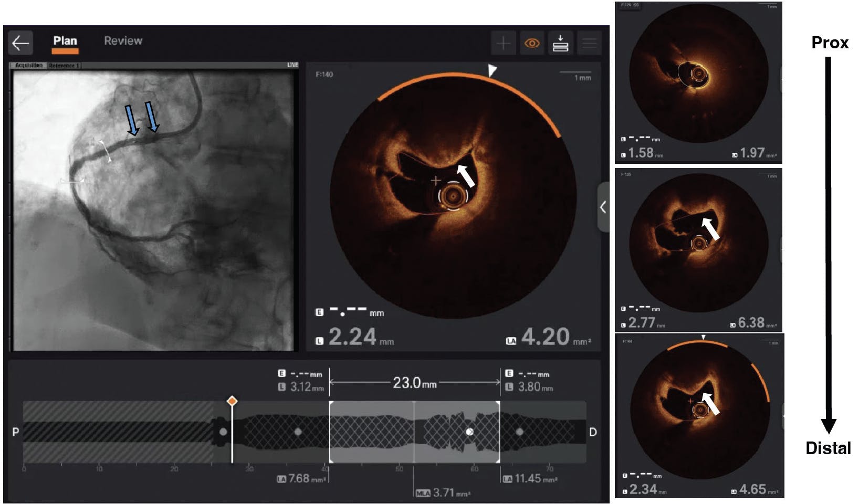Toggle the orange eye visibility icon
The height and width of the screenshot is (504, 859).
tap(532, 43)
